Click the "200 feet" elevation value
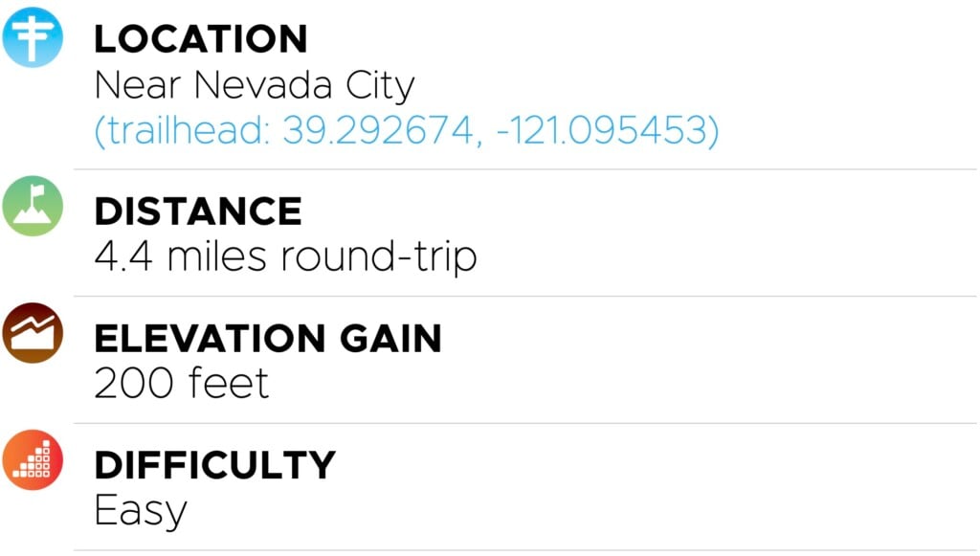 [182, 384]
